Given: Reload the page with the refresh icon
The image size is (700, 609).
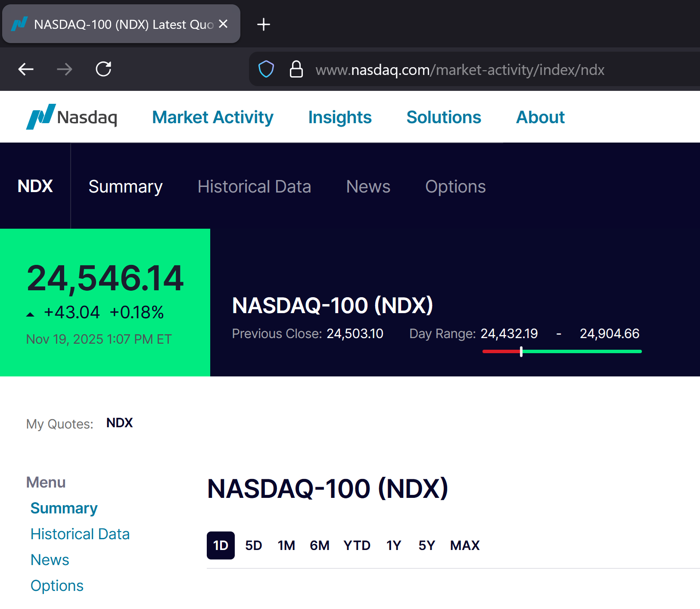Looking at the screenshot, I should pyautogui.click(x=103, y=69).
